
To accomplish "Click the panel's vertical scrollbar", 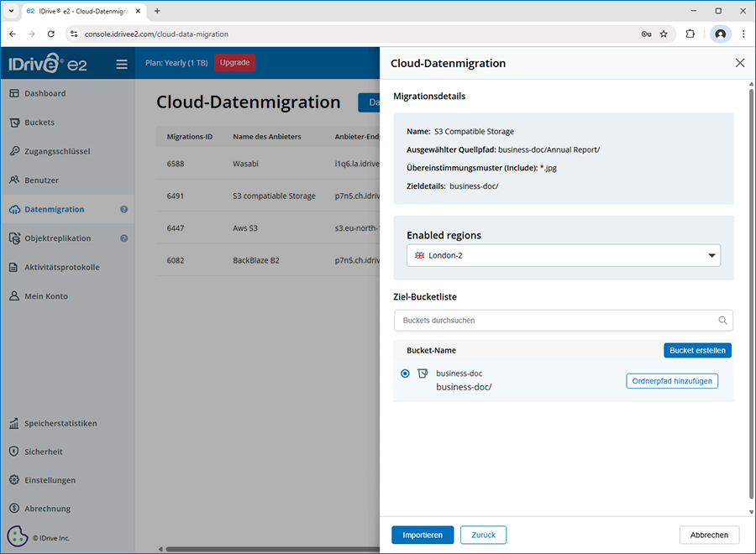I will point(751,294).
